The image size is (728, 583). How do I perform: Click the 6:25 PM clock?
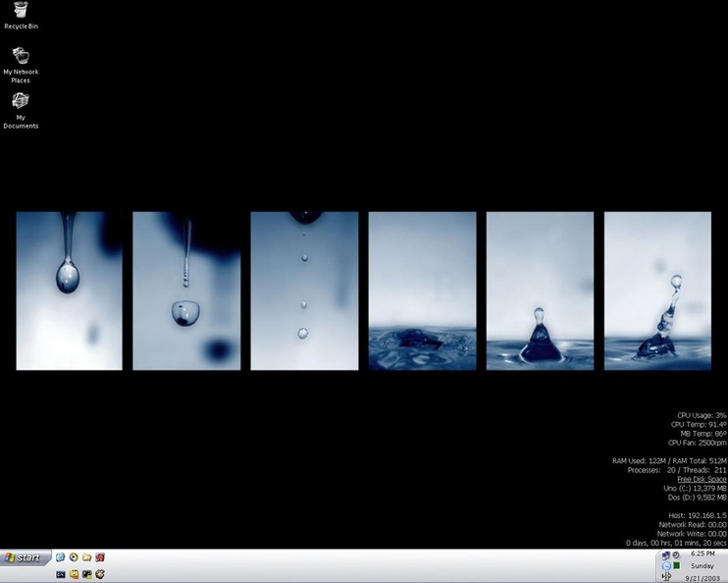[702, 554]
